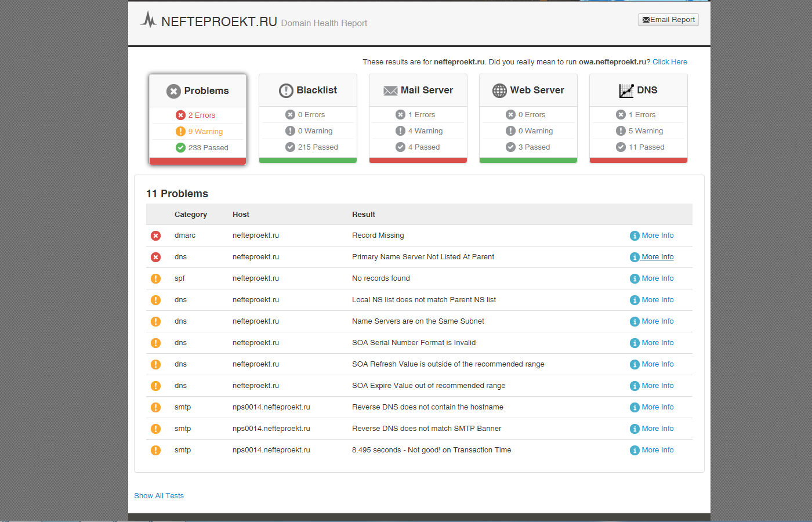The width and height of the screenshot is (812, 522).
Task: Open More Info for dmarc Record Missing
Action: tap(657, 235)
